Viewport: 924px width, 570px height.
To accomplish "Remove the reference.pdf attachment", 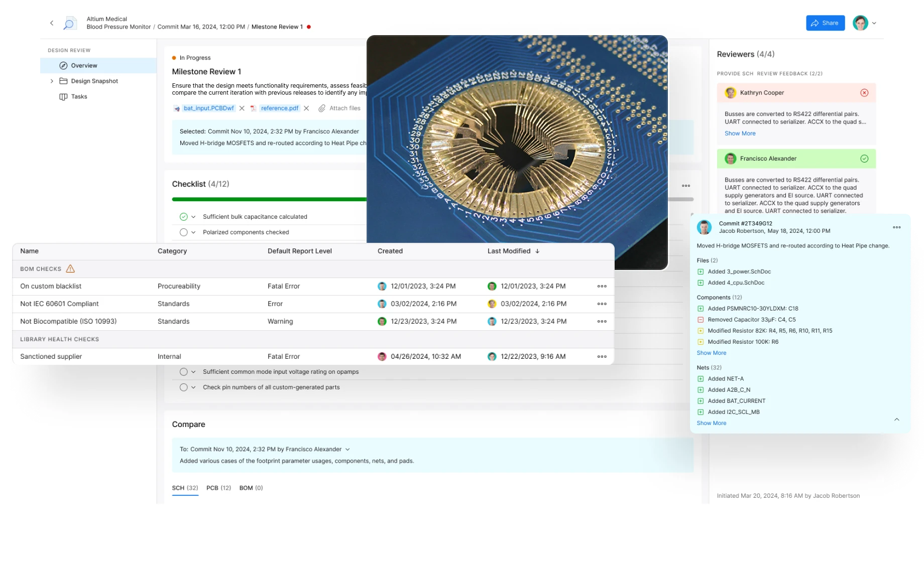I will pyautogui.click(x=306, y=108).
